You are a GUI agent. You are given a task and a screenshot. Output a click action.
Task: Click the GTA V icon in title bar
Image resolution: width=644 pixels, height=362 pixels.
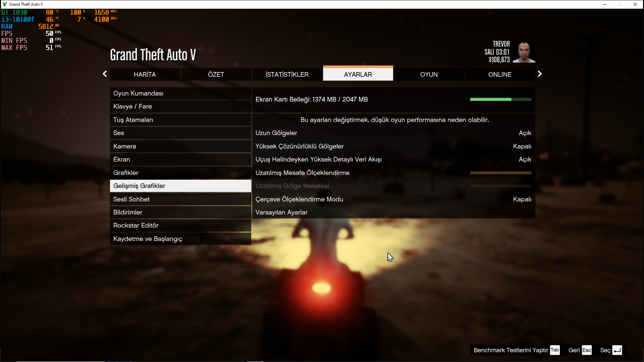4,4
